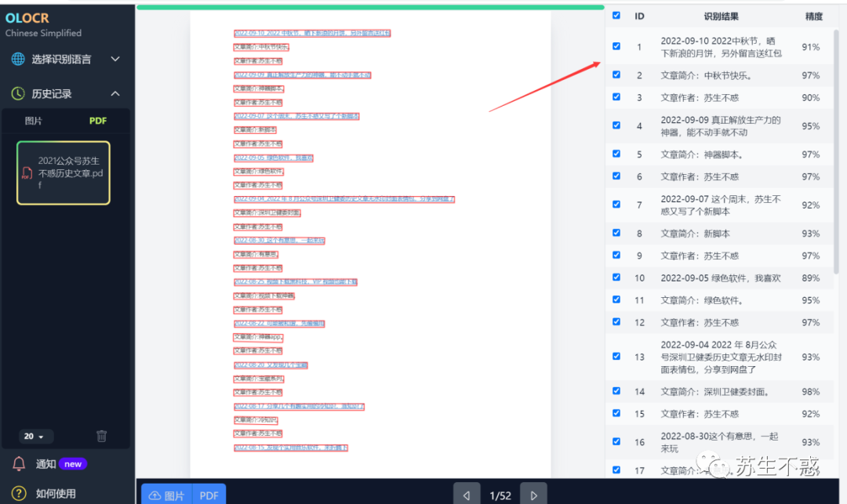Viewport: 847px width, 504px height.
Task: Select the 2021公众号苏生不惑历史文章.pdf history card
Action: [x=64, y=172]
